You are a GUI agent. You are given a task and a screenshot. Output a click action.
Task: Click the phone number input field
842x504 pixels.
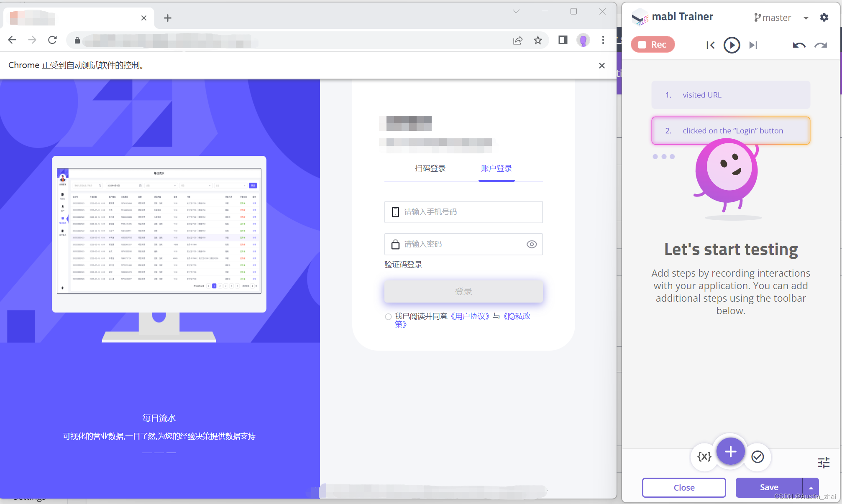463,211
